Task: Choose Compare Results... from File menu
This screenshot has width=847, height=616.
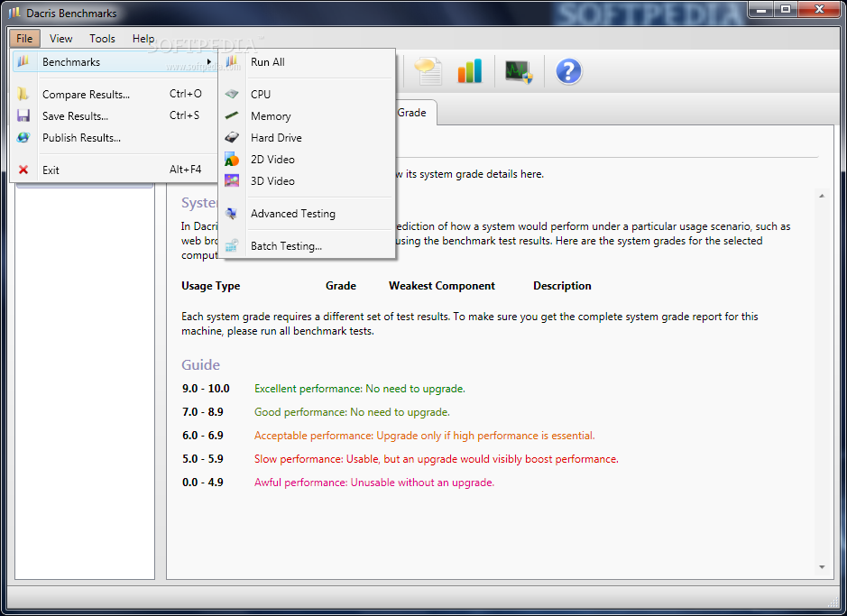Action: [x=115, y=94]
